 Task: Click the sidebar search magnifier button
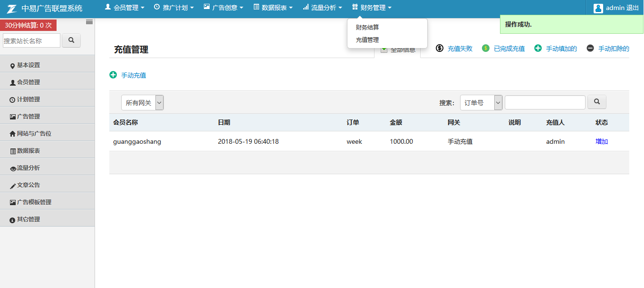click(x=71, y=40)
